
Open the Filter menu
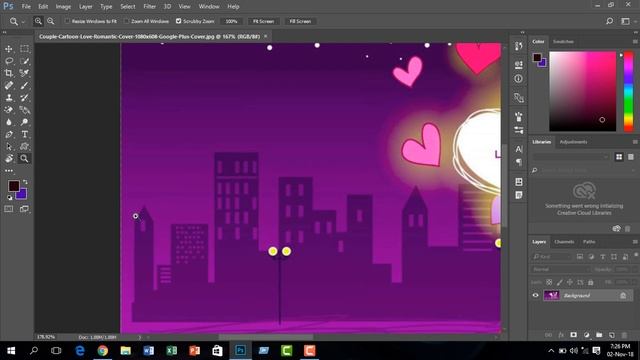(149, 7)
